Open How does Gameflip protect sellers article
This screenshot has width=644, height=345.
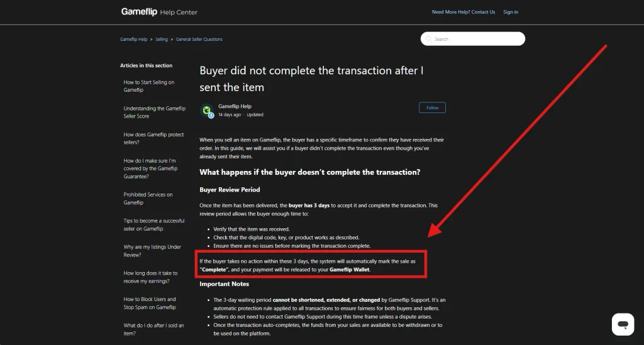153,138
